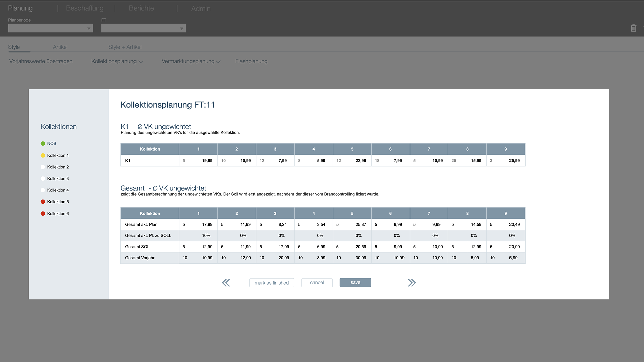Expand the Kollektionsplanung menu

pyautogui.click(x=117, y=61)
